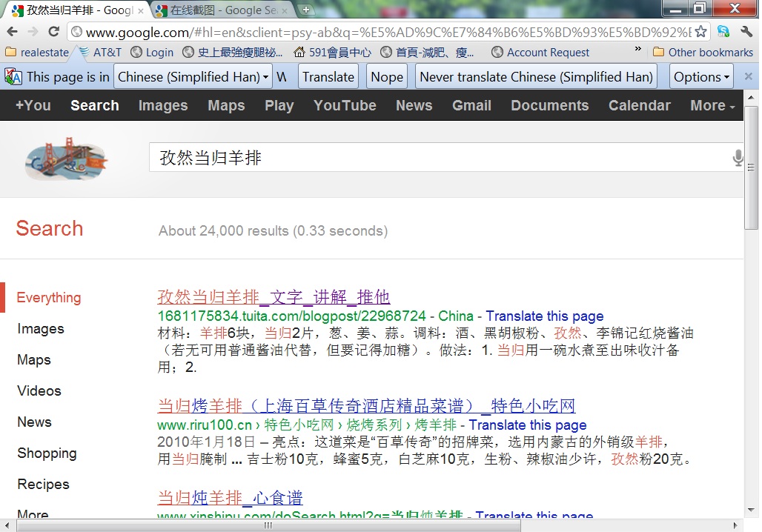Click the Search heading link
Image resolution: width=762 pixels, height=532 pixels.
[49, 228]
